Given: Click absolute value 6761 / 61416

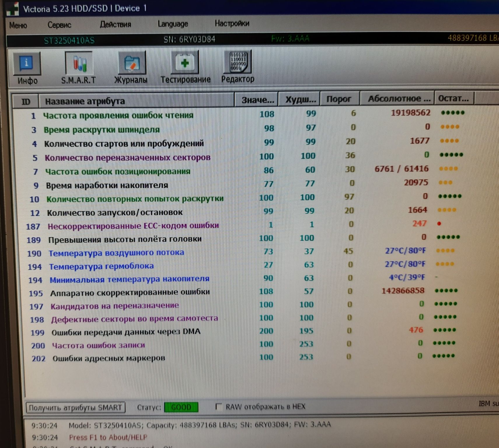Looking at the screenshot, I should [402, 169].
